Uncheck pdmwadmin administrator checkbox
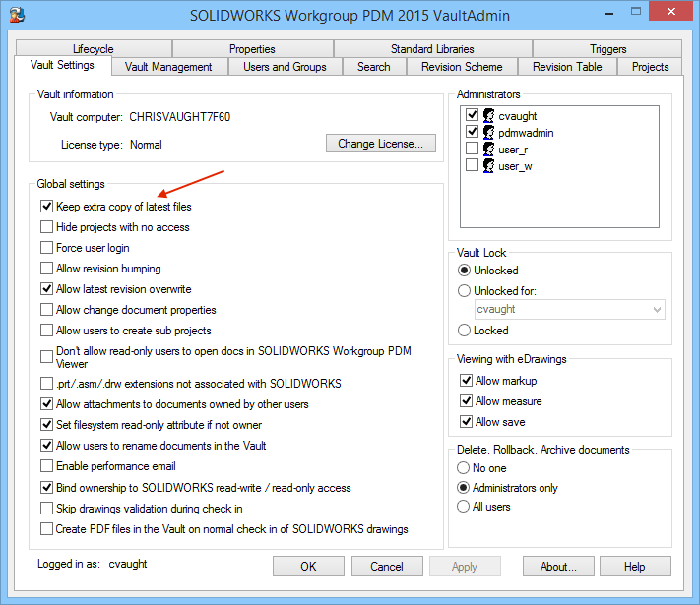Viewport: 700px width, 605px height. [x=472, y=132]
